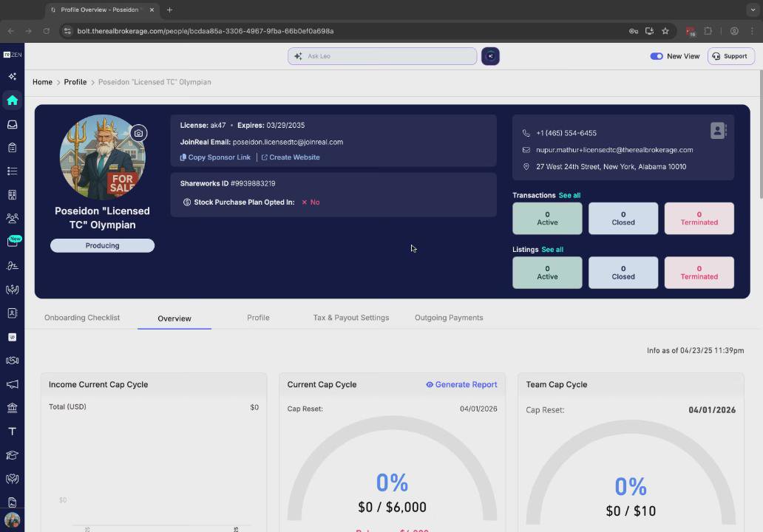Switch to the Outgoing Payments tab
This screenshot has width=763, height=532.
pyautogui.click(x=449, y=318)
